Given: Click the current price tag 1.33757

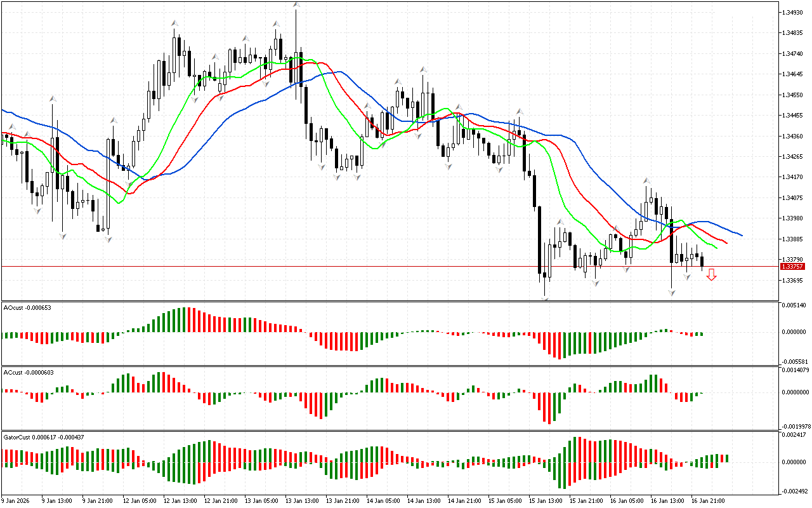Looking at the screenshot, I should 793,267.
